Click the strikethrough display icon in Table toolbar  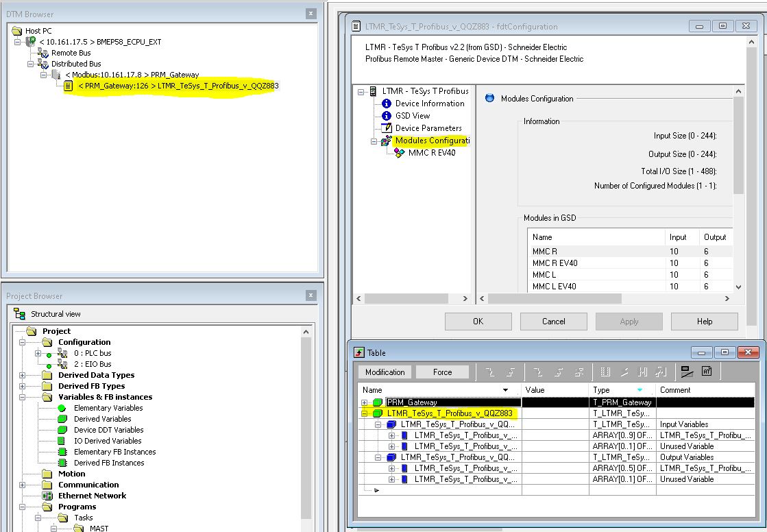687,372
